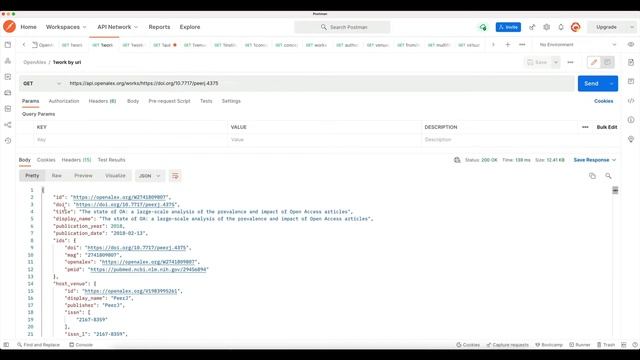Open the environment quick look eye icon
The height and width of the screenshot is (360, 640).
[x=631, y=44]
